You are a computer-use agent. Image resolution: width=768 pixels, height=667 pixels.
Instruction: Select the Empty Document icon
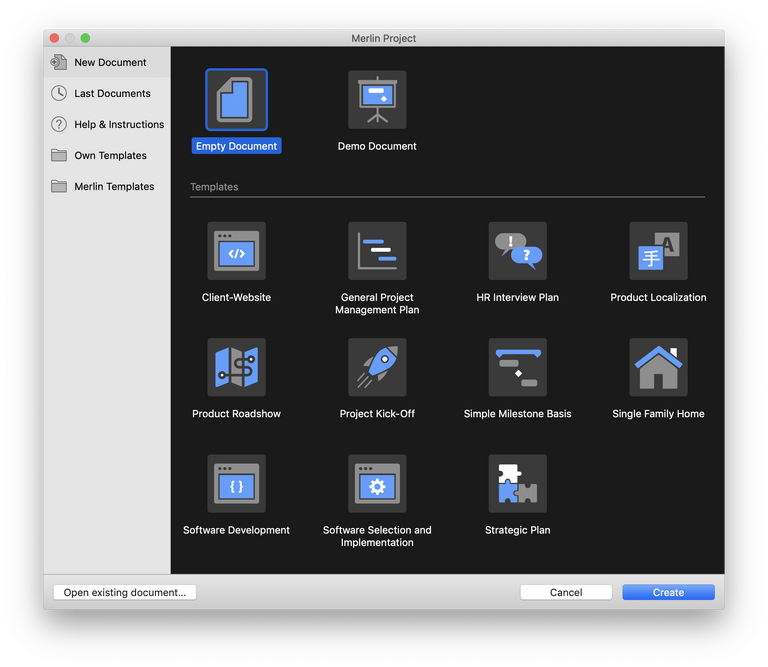click(237, 100)
